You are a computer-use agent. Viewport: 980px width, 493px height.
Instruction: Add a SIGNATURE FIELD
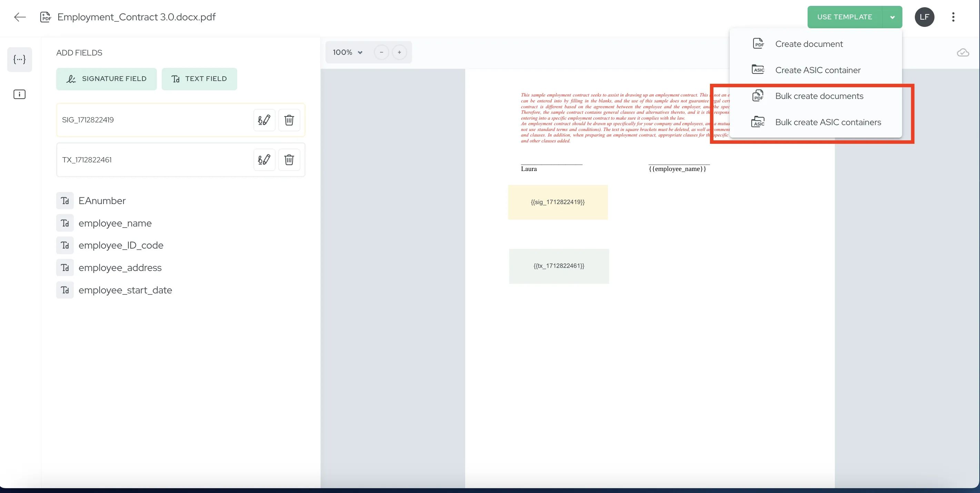[x=107, y=79]
